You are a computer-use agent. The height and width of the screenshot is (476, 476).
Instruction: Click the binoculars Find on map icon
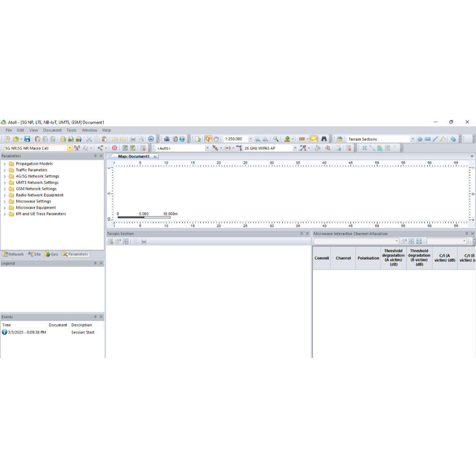coord(324,139)
